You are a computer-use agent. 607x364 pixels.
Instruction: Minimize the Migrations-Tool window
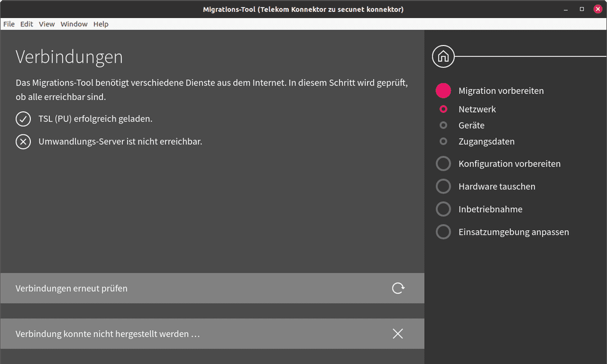click(566, 10)
